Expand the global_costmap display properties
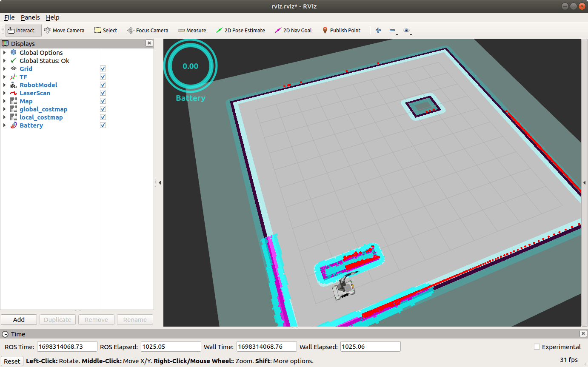588x367 pixels. point(4,109)
